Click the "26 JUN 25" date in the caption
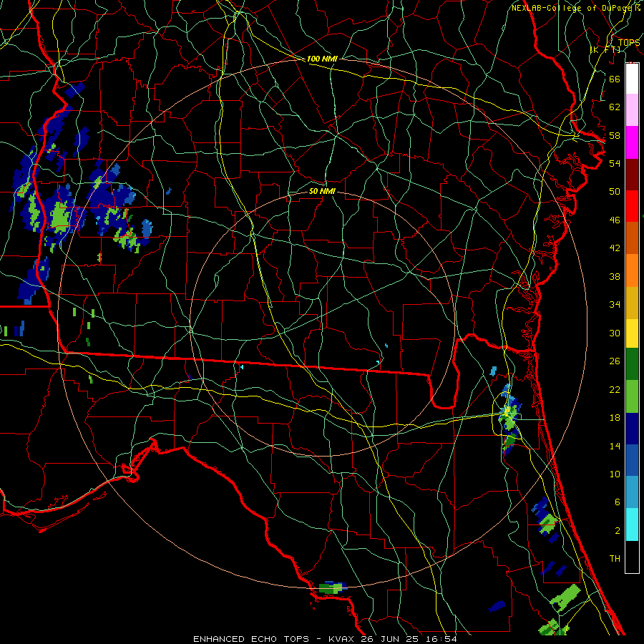The height and width of the screenshot is (644, 644). click(x=390, y=639)
